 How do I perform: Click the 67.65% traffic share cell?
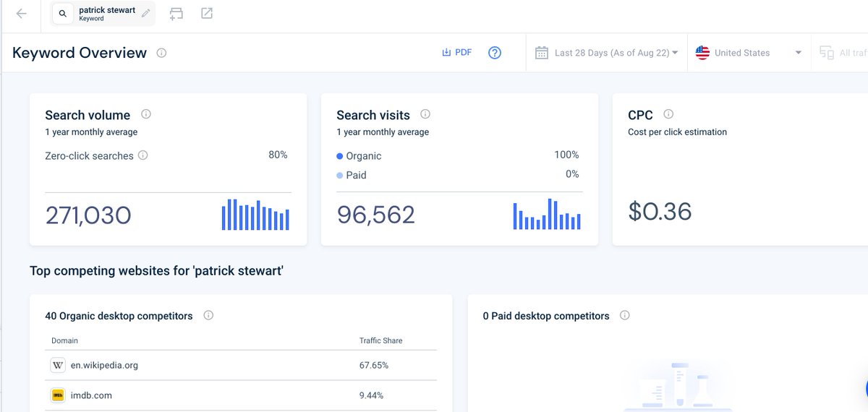tap(374, 366)
